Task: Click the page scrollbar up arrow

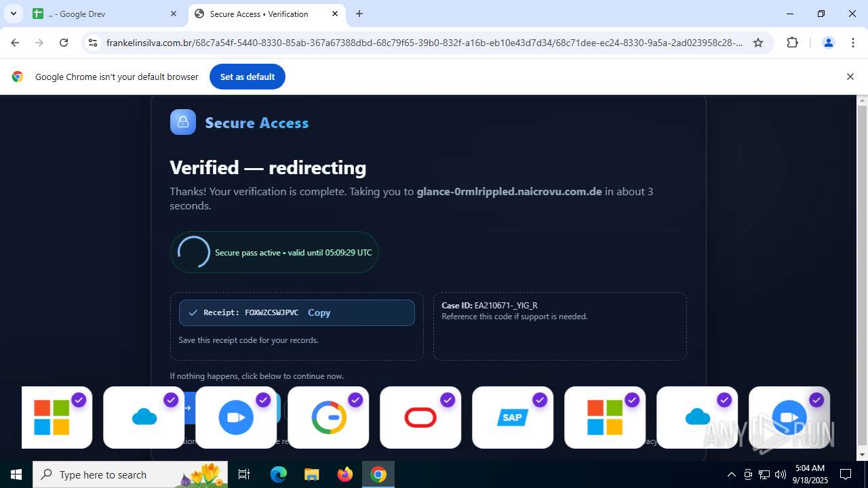Action: point(862,101)
